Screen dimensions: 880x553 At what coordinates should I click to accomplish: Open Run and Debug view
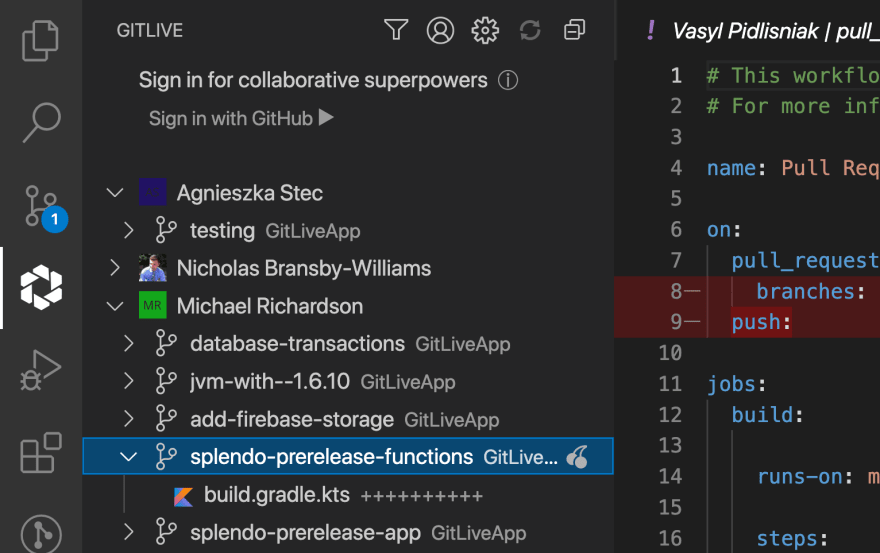[40, 369]
